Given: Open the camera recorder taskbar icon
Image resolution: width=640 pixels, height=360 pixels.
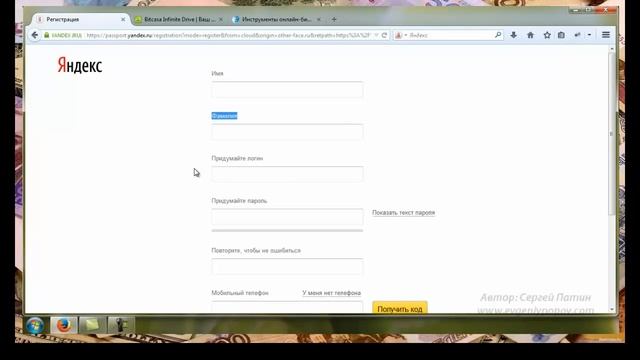Looking at the screenshot, I should [120, 325].
